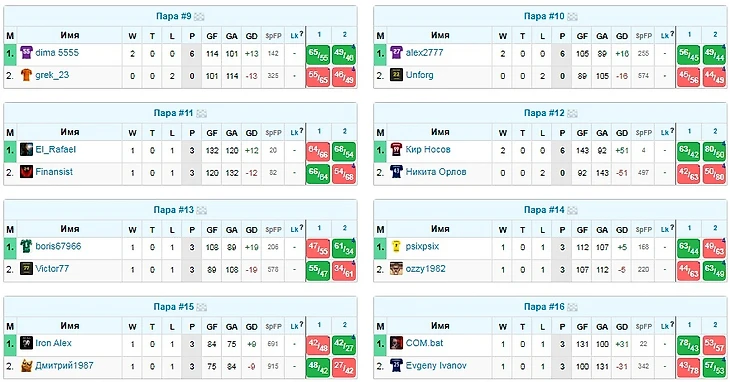Click Finansist's red avatar icon
Image resolution: width=730 pixels, height=382 pixels.
coord(26,172)
